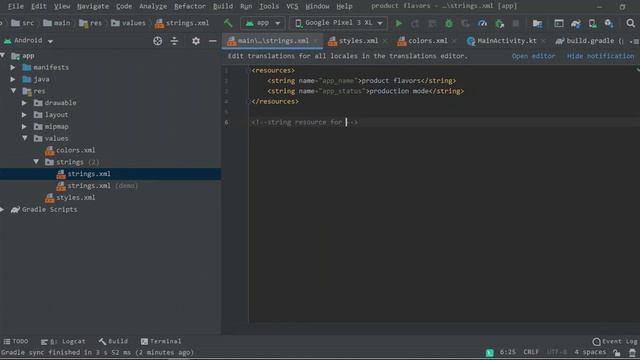640x360 pixels.
Task: Click values breadcrumb in navigation bar
Action: (x=128, y=23)
